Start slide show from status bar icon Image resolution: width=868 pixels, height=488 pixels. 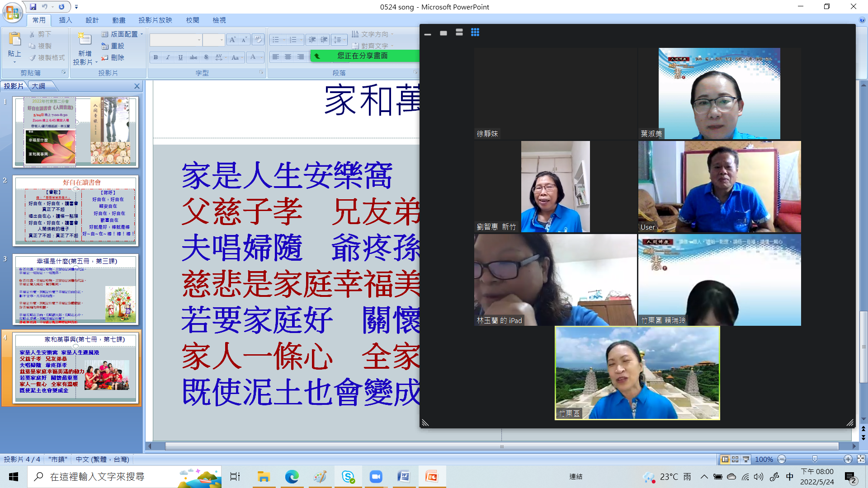(x=746, y=460)
